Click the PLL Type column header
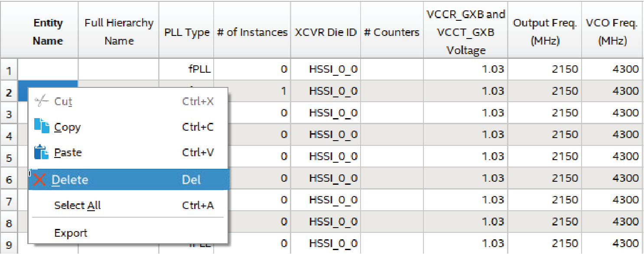Viewport: 644px width, 254px height. tap(186, 32)
